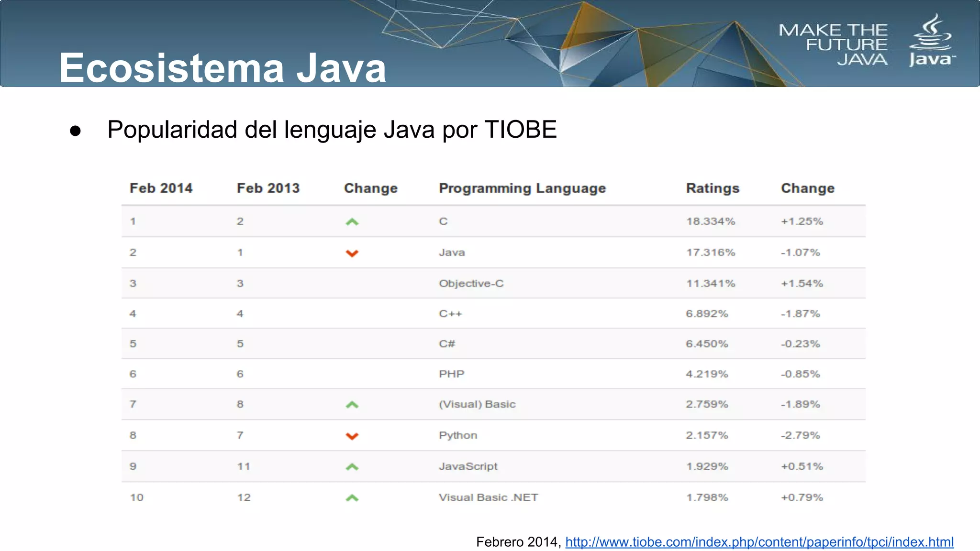Click the 'Ratings' column header
This screenshot has width=980, height=551.
[713, 188]
